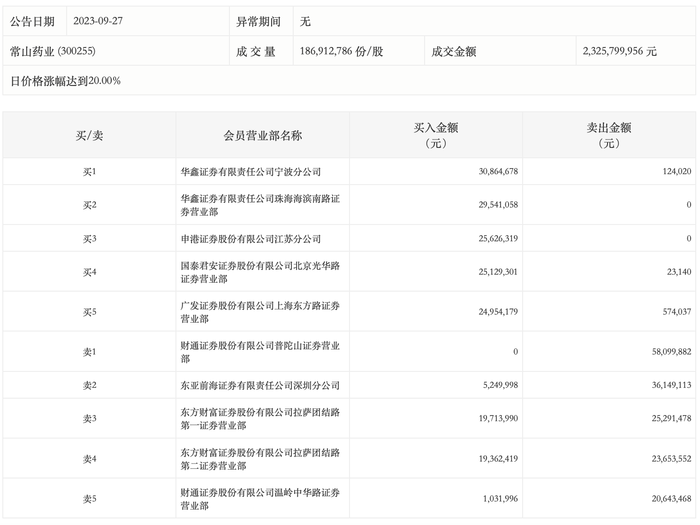Viewport: 700px width, 525px height.
Task: Select buy amount 1,031,996
Action: [500, 499]
